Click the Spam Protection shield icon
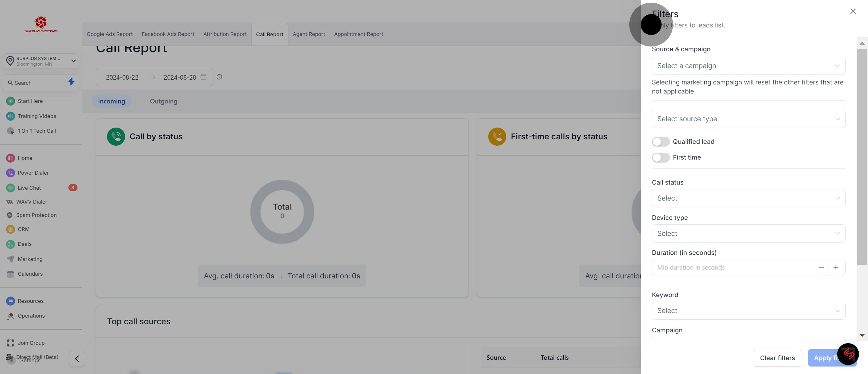Image resolution: width=868 pixels, height=374 pixels. (x=9, y=215)
